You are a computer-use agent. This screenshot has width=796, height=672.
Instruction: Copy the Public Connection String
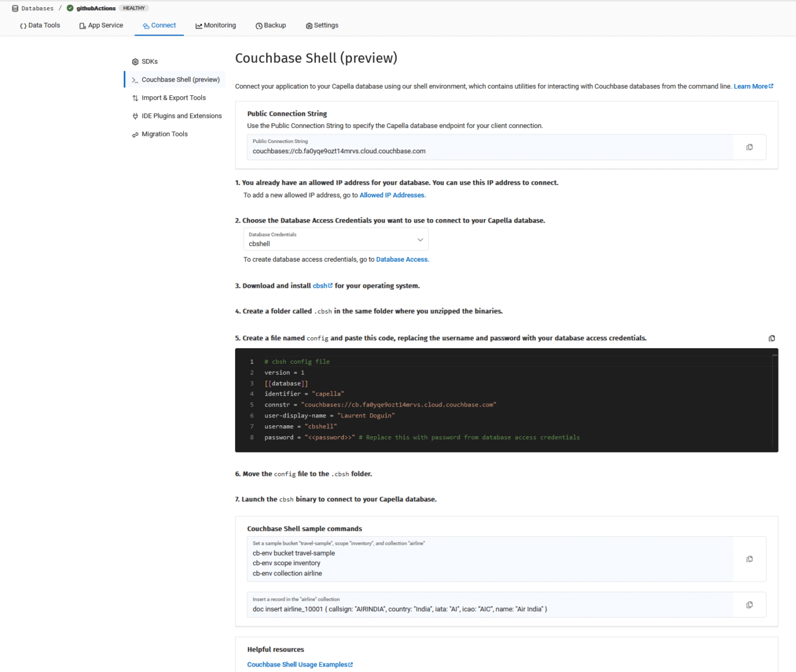[x=749, y=147]
